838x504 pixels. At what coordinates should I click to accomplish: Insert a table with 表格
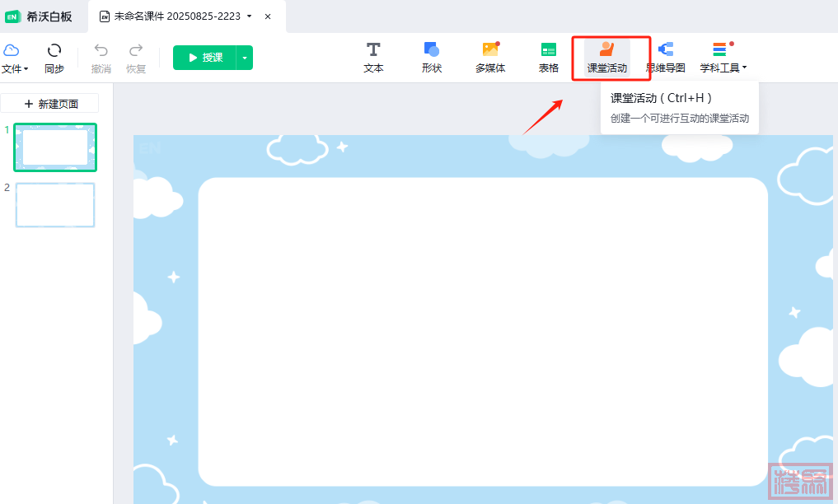(x=549, y=58)
